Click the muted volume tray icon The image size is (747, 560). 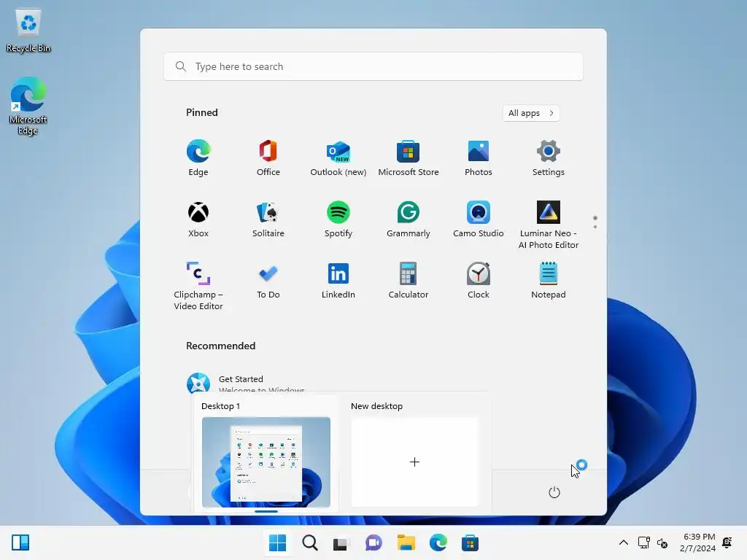click(x=662, y=542)
